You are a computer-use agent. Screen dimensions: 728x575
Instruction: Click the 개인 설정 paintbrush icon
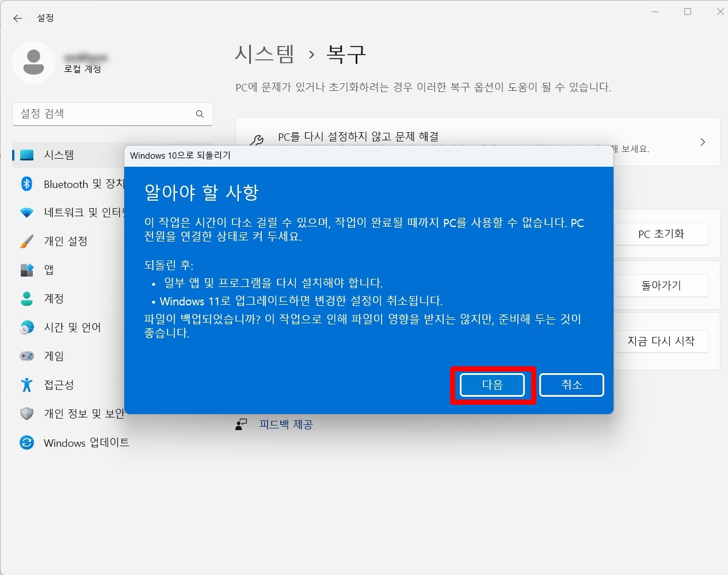coord(27,241)
